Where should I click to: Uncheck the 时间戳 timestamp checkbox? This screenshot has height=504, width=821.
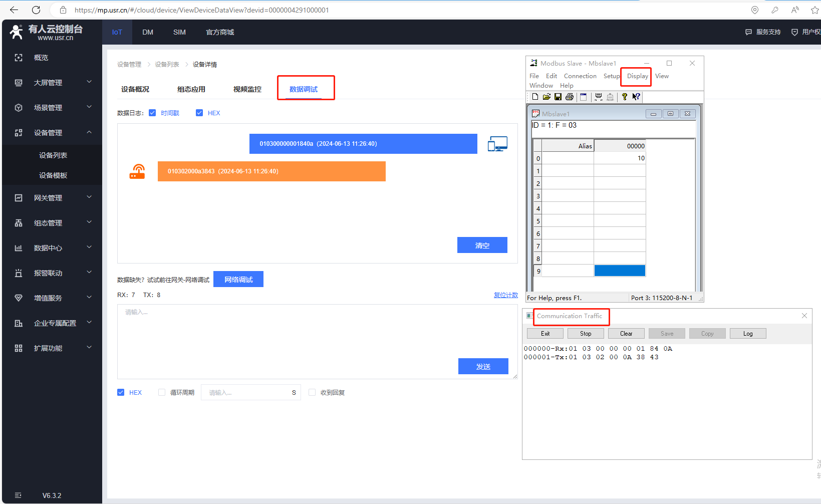click(152, 113)
